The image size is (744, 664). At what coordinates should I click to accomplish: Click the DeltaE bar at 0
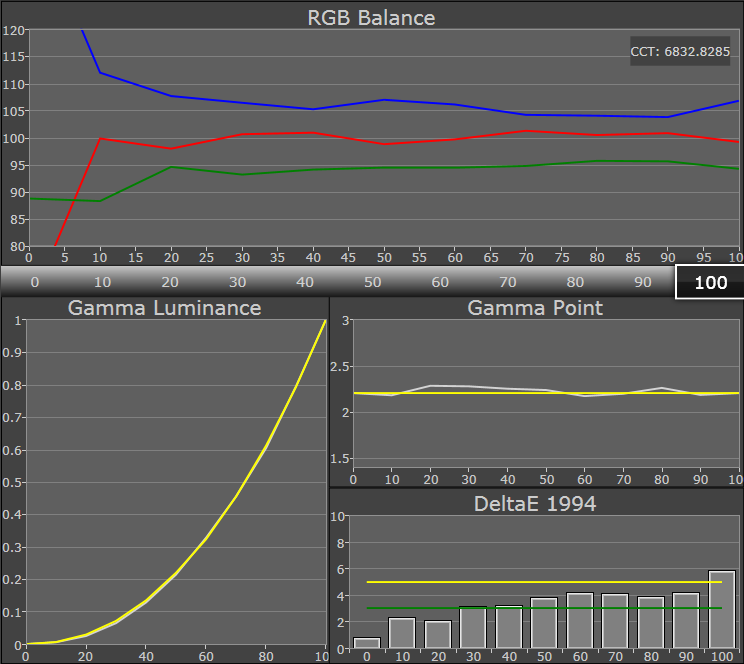click(x=367, y=643)
